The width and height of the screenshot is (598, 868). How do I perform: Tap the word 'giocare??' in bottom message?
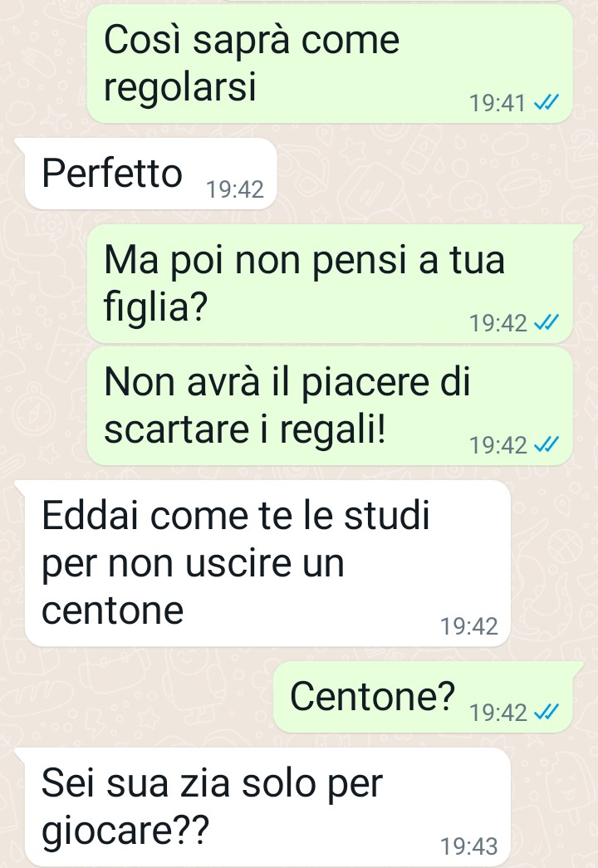[x=125, y=831]
